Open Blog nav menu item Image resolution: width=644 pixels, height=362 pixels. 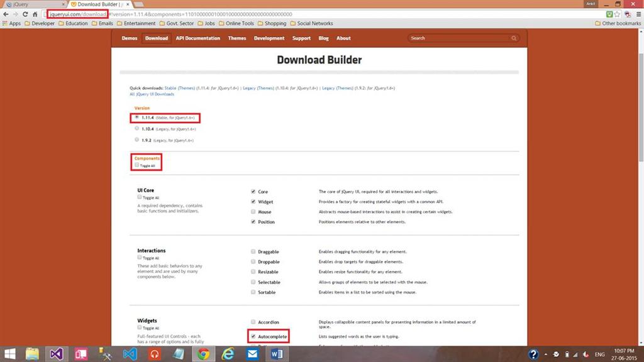tap(324, 38)
